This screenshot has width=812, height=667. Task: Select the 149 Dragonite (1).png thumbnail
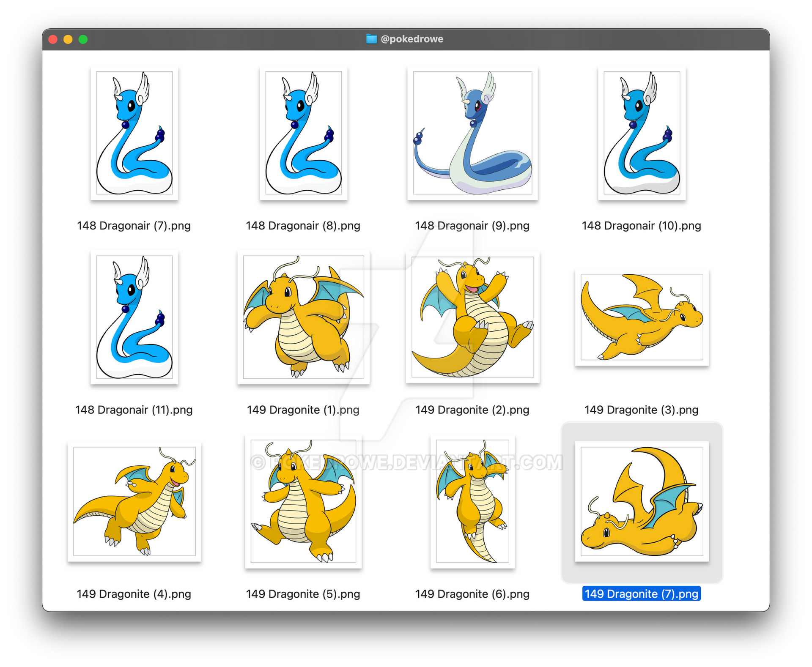click(x=303, y=317)
